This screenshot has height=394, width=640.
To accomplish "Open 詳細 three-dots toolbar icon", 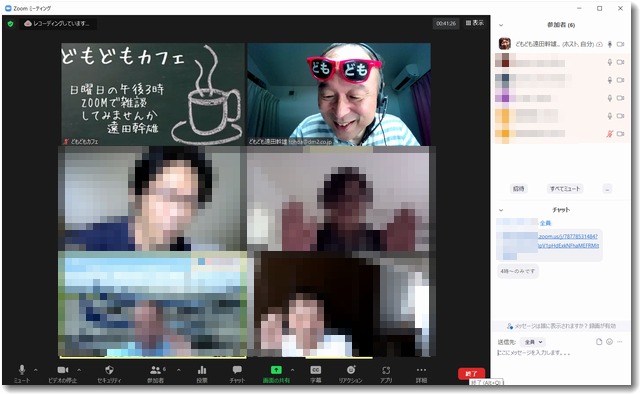I will click(x=421, y=370).
